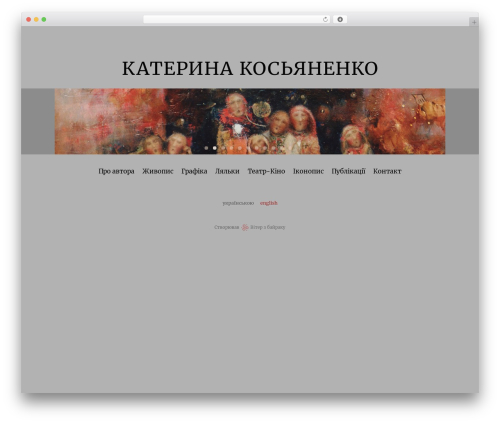Click the round icon right of address bar

click(340, 20)
